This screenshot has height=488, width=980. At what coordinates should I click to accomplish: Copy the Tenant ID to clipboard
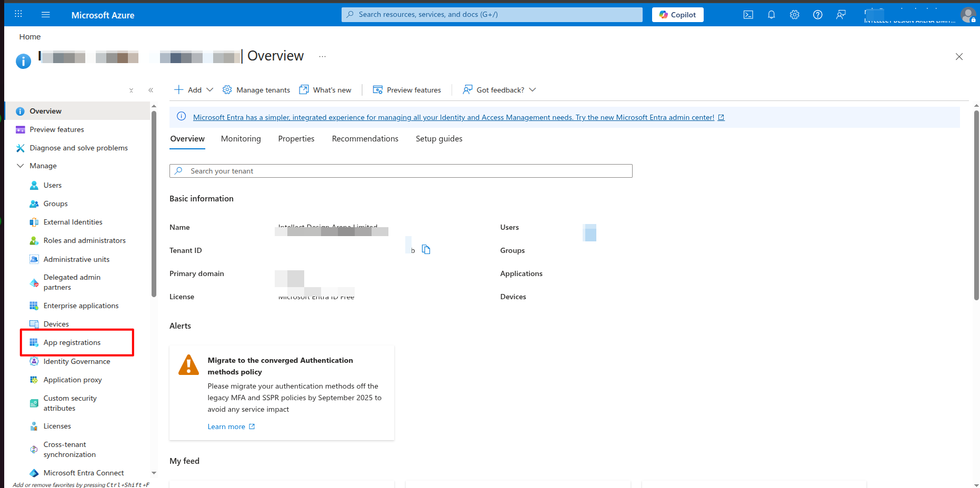pyautogui.click(x=426, y=250)
